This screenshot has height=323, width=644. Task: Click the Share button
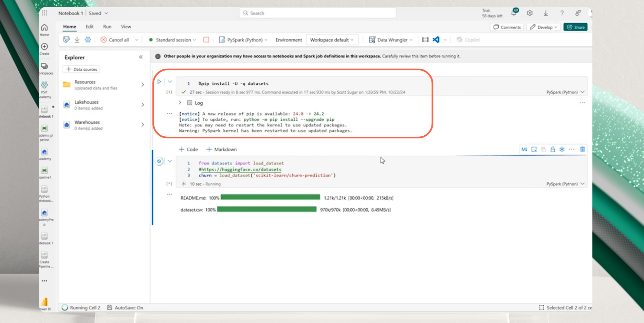[575, 27]
